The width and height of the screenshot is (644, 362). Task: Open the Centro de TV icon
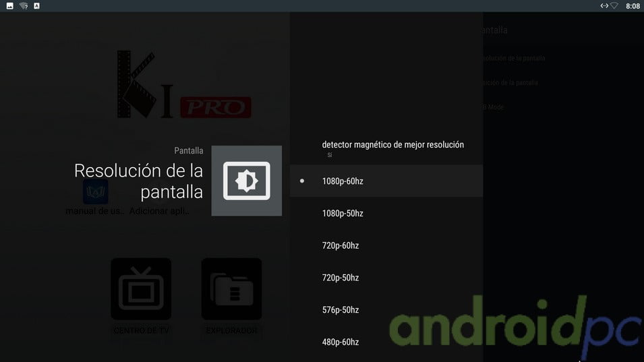pyautogui.click(x=140, y=289)
